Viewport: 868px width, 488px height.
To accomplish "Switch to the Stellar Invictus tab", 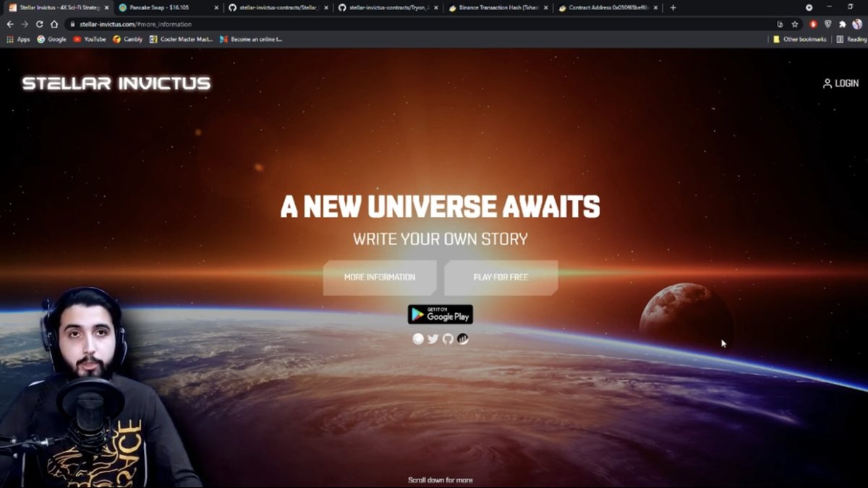I will 58,7.
